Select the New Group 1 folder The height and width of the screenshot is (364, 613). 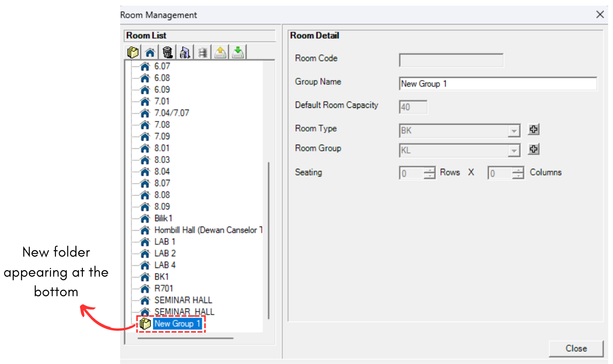177,324
